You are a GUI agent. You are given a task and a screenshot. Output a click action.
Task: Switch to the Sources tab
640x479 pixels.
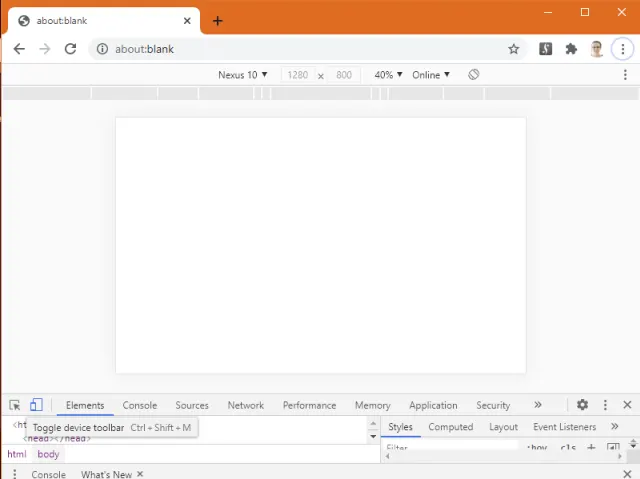[x=192, y=405]
